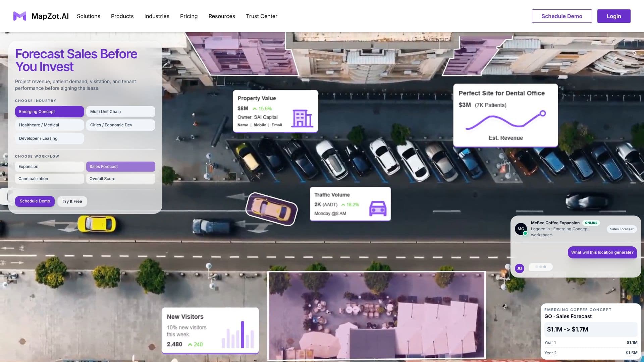Click the Login button
644x362 pixels.
[x=614, y=16]
